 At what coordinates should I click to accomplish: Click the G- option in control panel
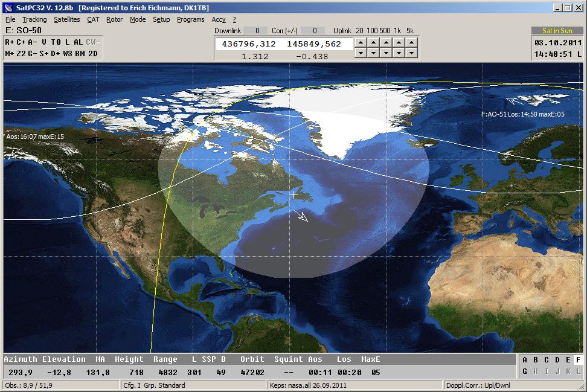pyautogui.click(x=31, y=53)
